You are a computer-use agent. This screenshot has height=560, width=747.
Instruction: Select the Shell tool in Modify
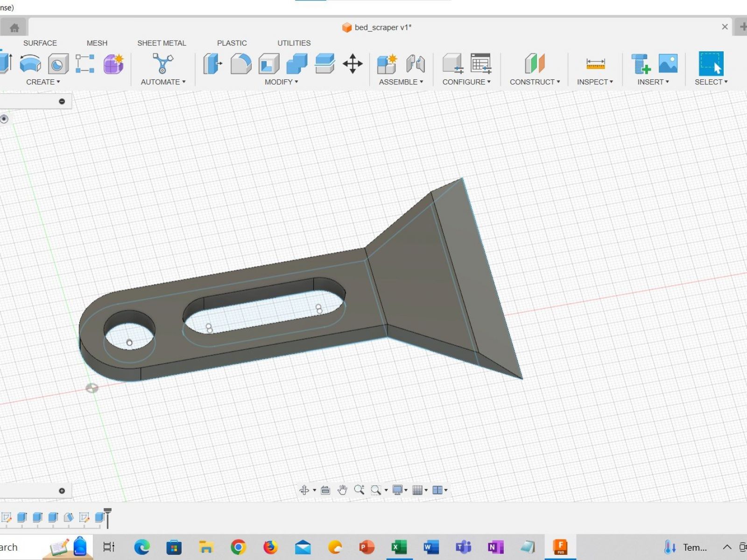coord(269,64)
